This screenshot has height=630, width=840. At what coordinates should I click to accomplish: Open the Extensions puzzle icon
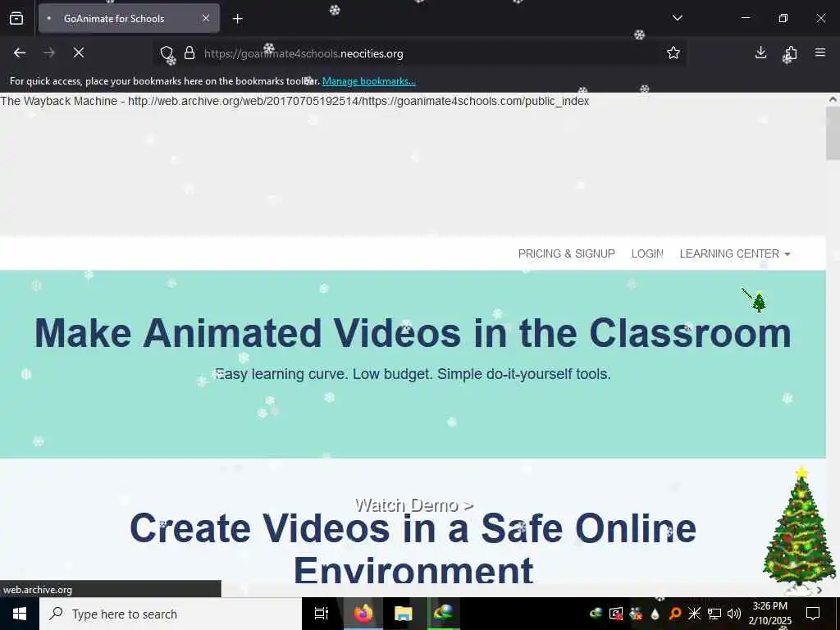(x=791, y=52)
